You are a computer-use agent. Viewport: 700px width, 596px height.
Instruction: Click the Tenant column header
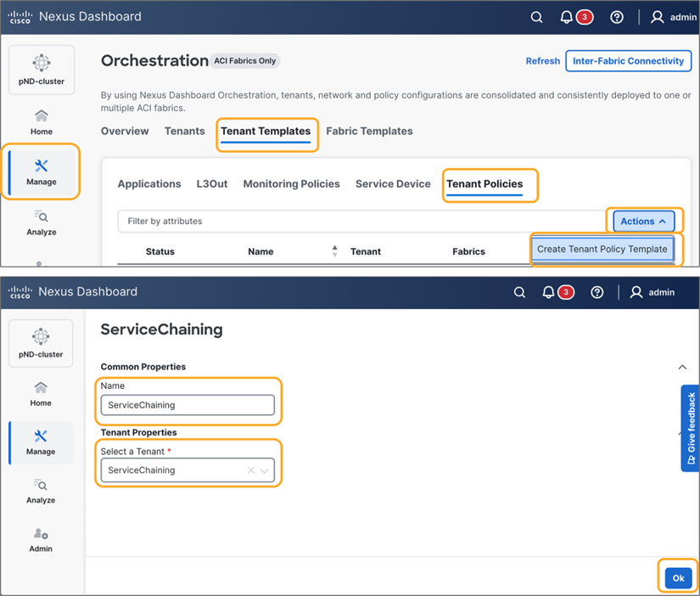pyautogui.click(x=365, y=251)
